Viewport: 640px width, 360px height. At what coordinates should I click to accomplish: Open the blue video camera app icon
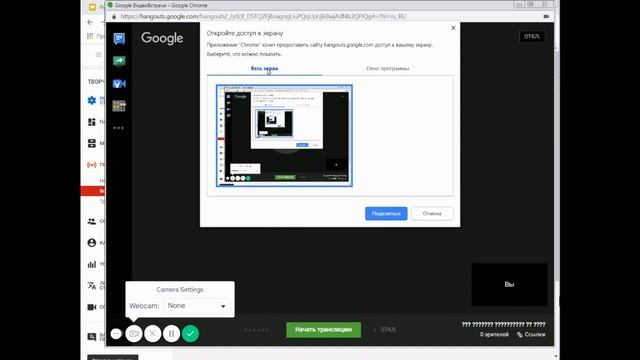pyautogui.click(x=119, y=84)
